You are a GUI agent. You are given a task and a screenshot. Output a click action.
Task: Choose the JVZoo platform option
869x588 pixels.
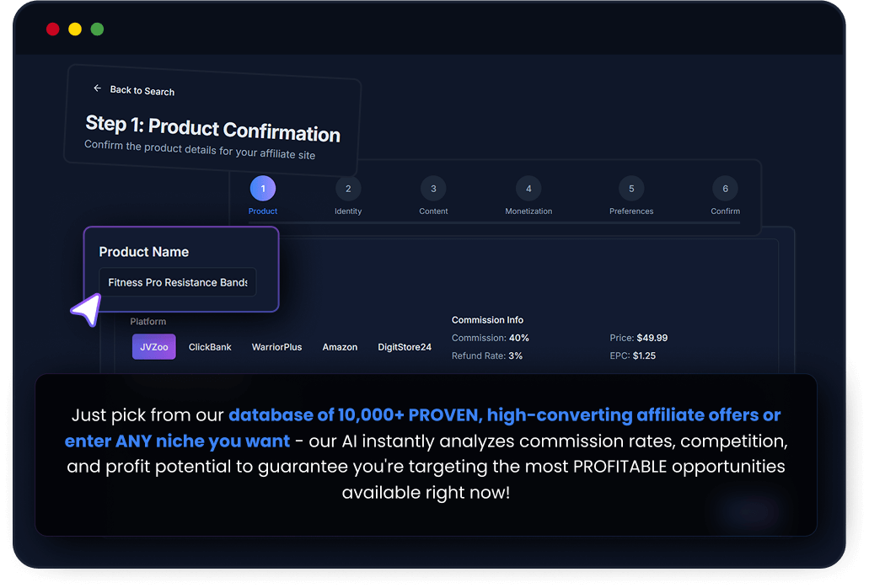(153, 347)
